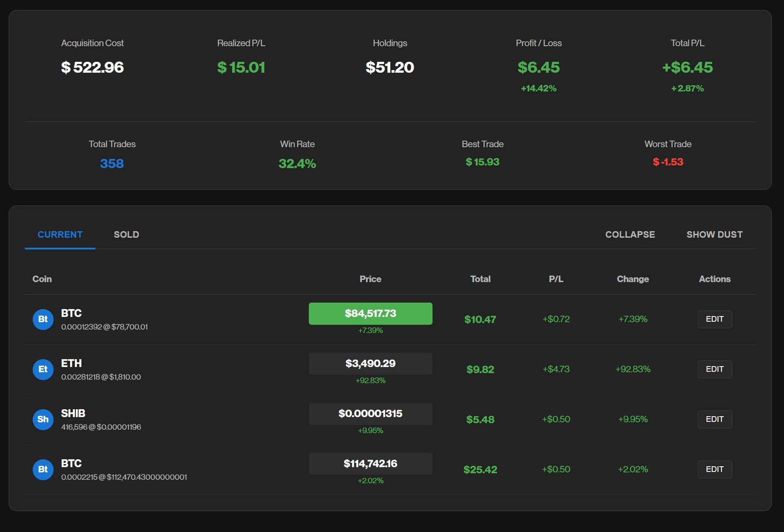The width and height of the screenshot is (784, 532).
Task: Toggle SHOW DUST to reveal small balances
Action: (x=714, y=235)
